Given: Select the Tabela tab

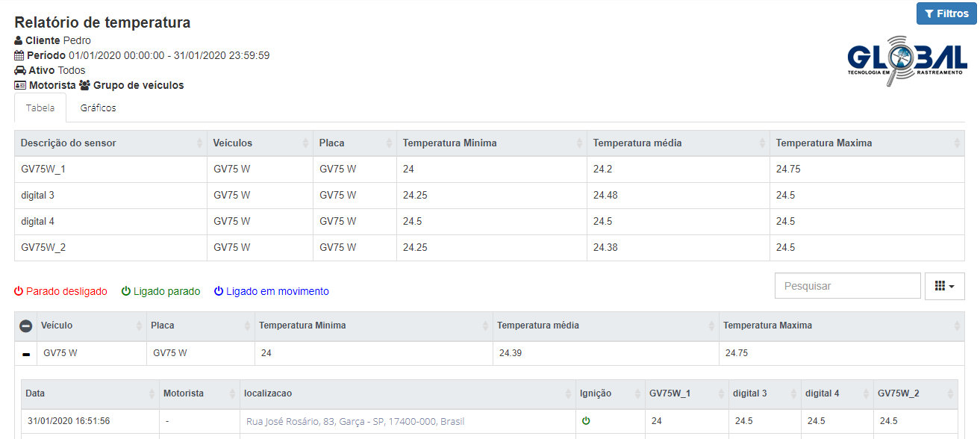Looking at the screenshot, I should [x=40, y=108].
